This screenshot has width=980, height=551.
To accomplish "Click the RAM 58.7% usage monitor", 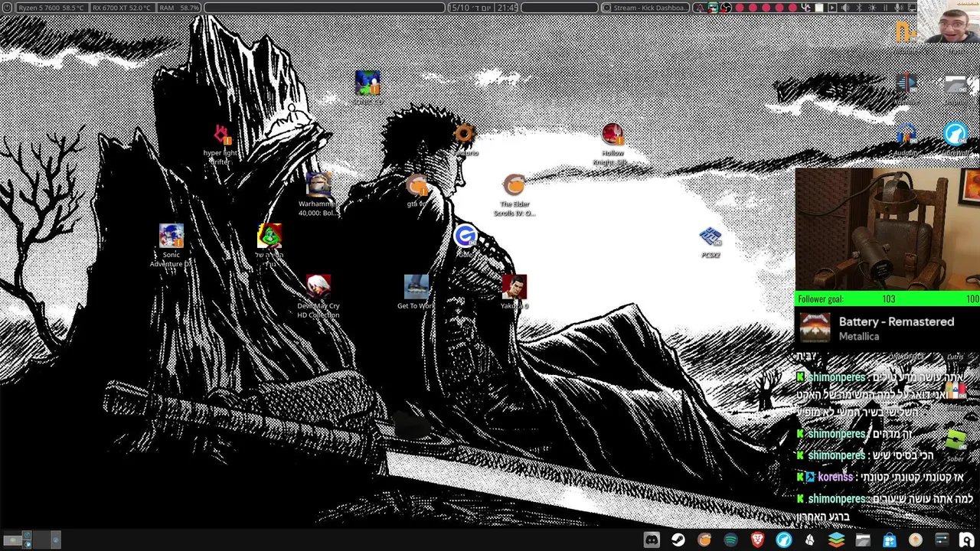I will pyautogui.click(x=179, y=8).
